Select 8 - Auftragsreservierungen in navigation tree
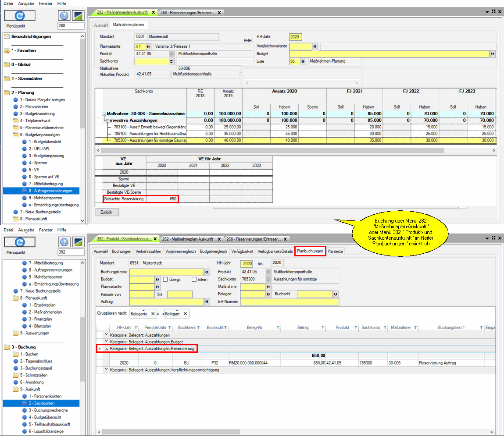The width and height of the screenshot is (504, 436). click(50, 191)
